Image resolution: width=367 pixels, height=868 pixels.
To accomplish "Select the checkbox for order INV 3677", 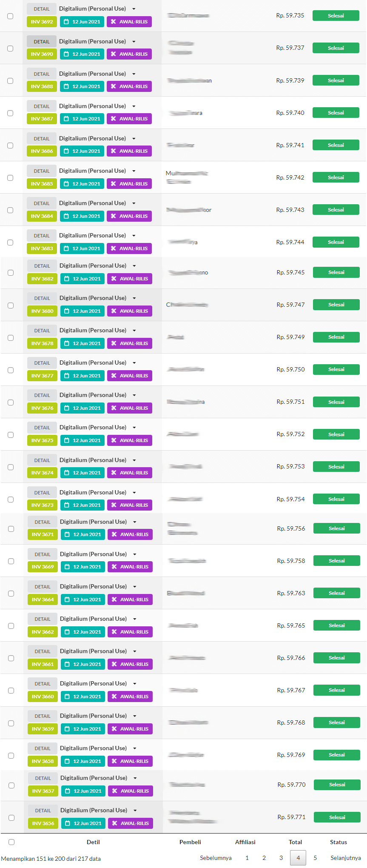I will (11, 370).
